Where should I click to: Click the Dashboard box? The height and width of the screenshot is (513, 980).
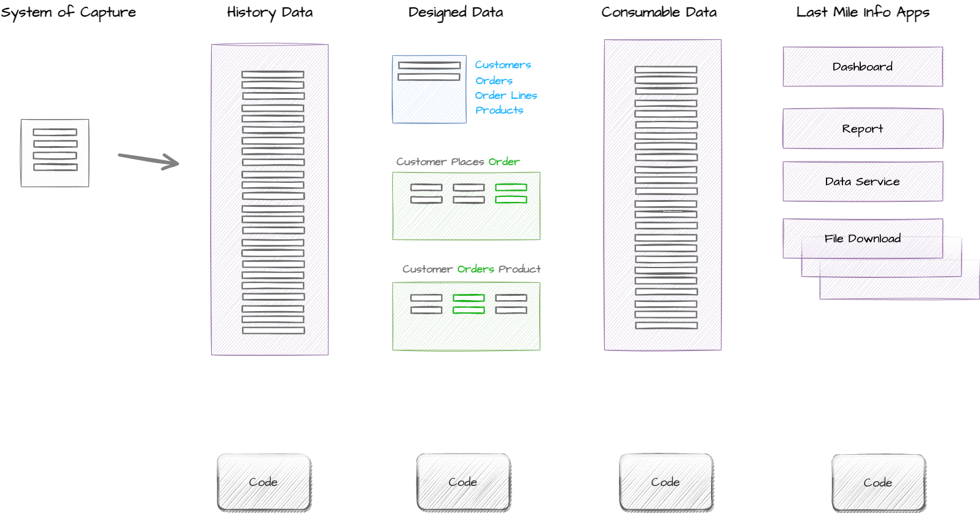pos(863,67)
